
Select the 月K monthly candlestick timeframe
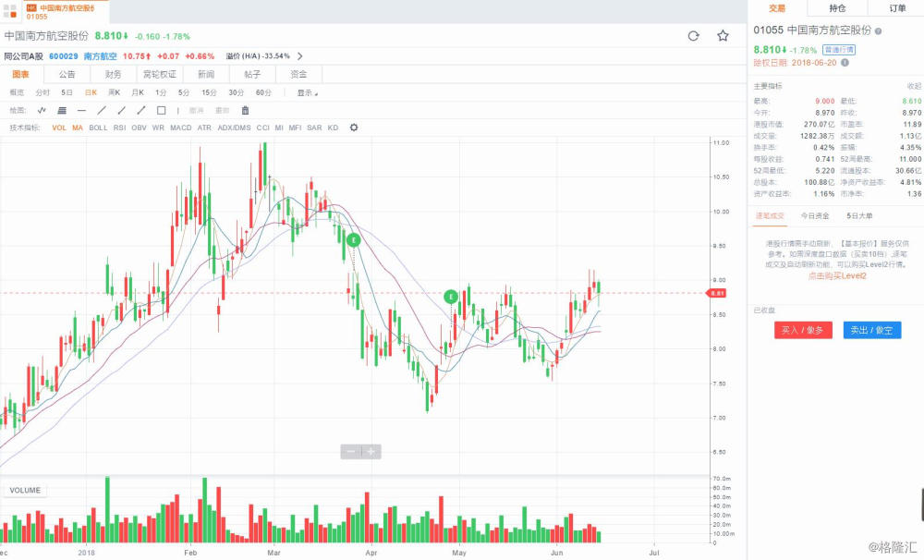point(138,92)
